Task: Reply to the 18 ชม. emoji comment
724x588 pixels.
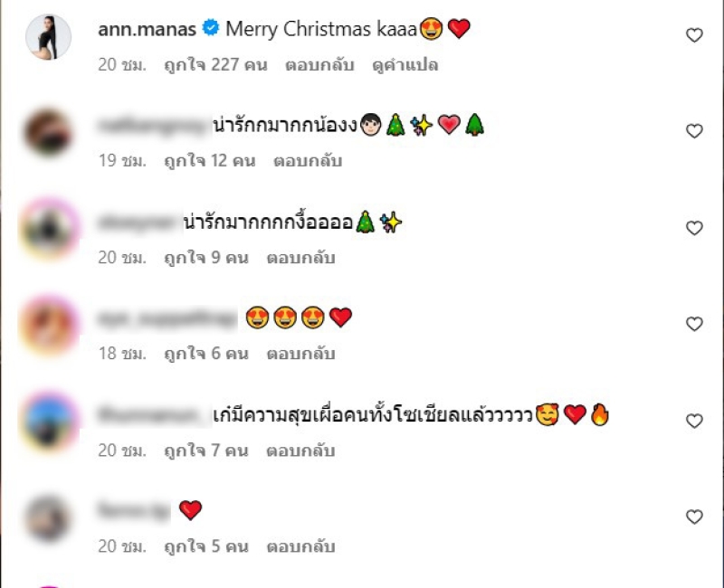Action: [x=300, y=354]
